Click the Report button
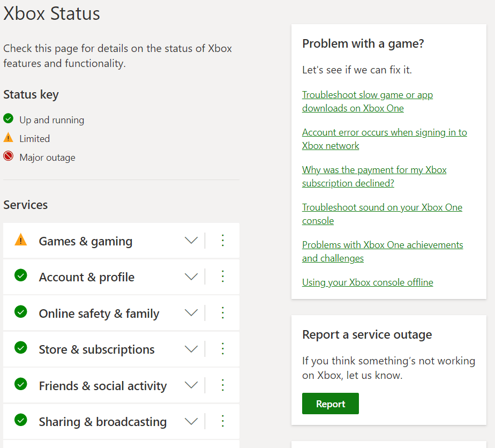Screen dimensions: 495x448 click(330, 404)
